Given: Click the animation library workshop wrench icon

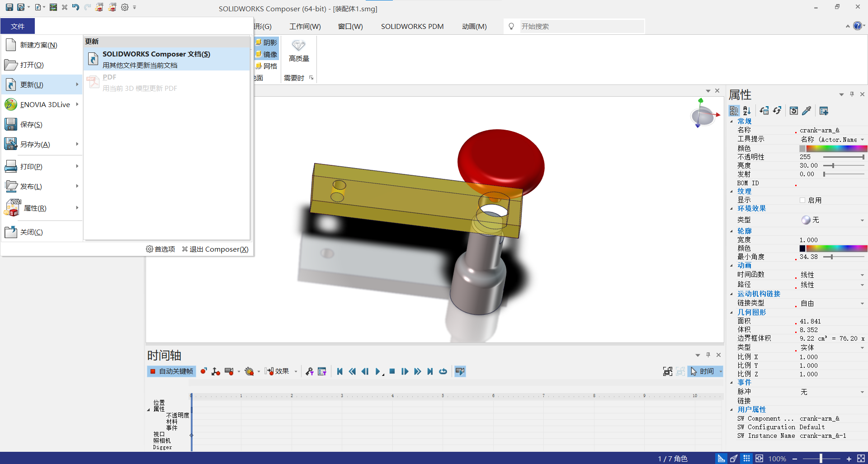Looking at the screenshot, I should click(x=310, y=371).
